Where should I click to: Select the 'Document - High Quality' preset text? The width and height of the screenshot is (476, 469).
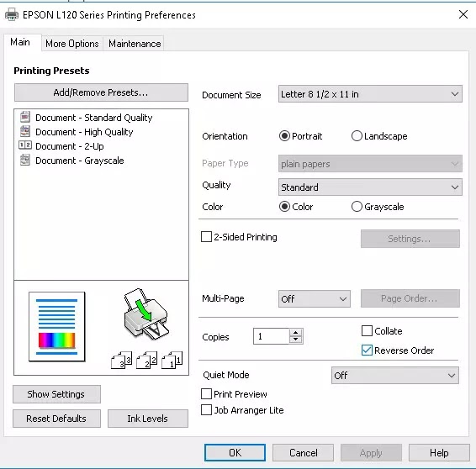[84, 132]
